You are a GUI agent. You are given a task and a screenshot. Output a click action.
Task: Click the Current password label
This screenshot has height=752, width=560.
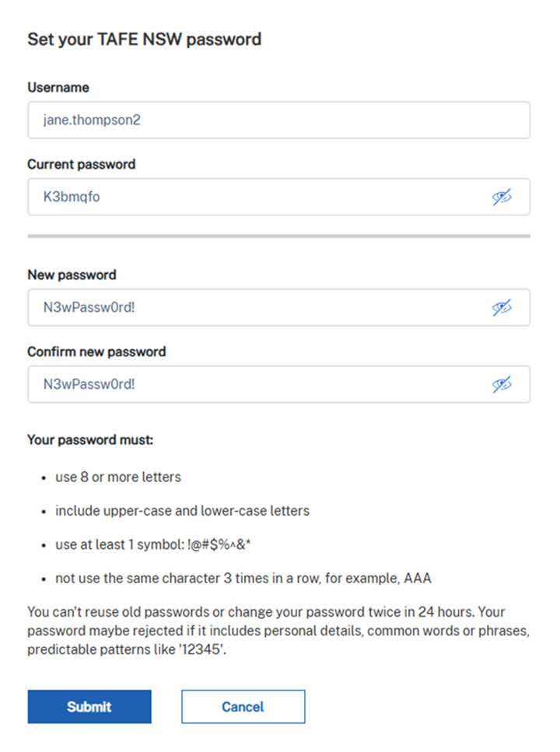[81, 164]
